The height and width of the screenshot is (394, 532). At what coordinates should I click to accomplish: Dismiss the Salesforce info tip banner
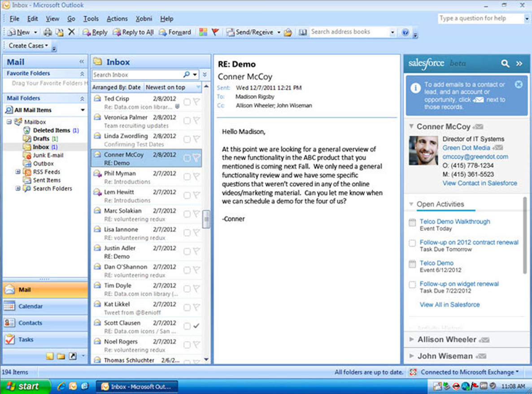tap(519, 84)
